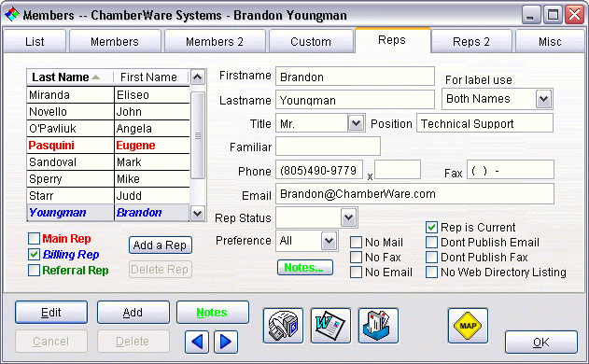The image size is (589, 364).
Task: Check No Web Directory Listing
Action: pyautogui.click(x=431, y=272)
